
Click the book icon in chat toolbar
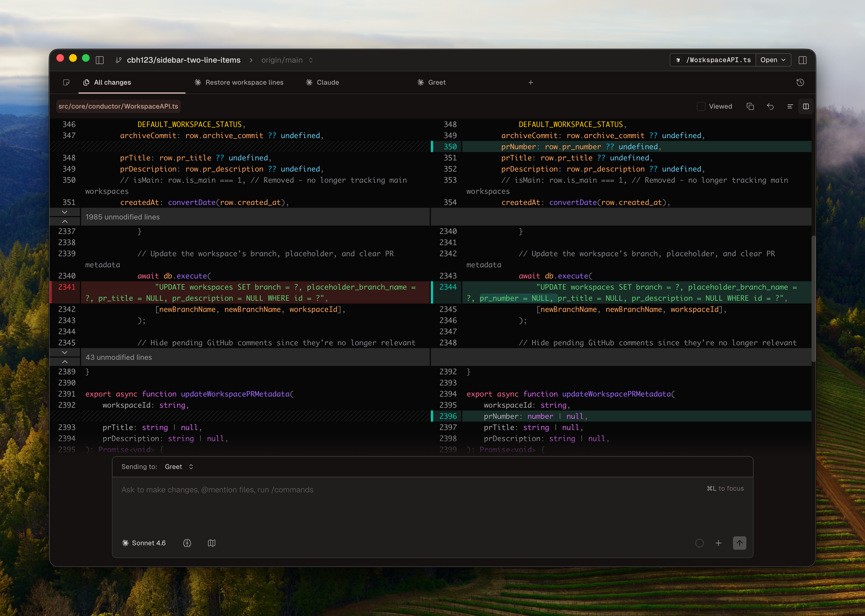(212, 543)
